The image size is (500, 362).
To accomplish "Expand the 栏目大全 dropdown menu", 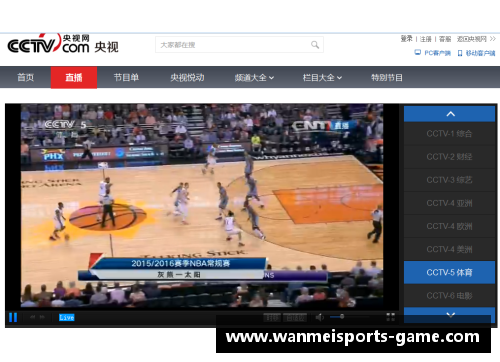I will click(322, 78).
